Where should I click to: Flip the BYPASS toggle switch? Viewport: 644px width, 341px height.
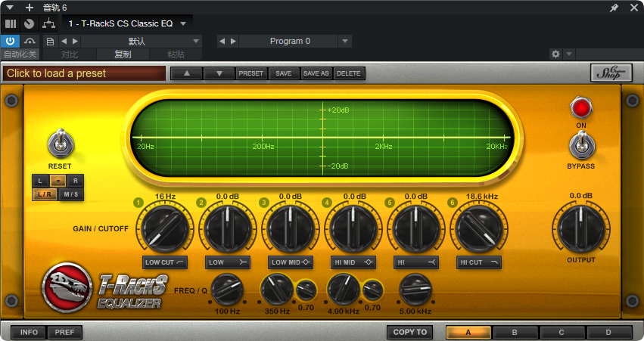click(582, 145)
